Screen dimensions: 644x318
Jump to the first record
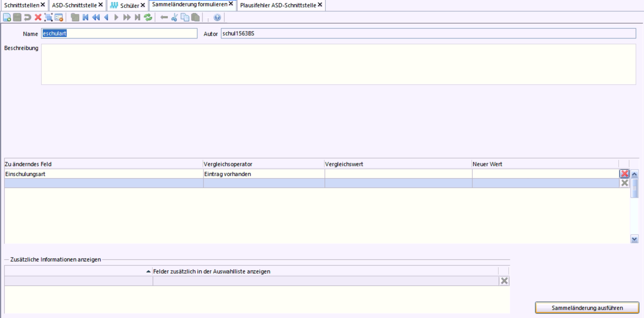(x=85, y=17)
